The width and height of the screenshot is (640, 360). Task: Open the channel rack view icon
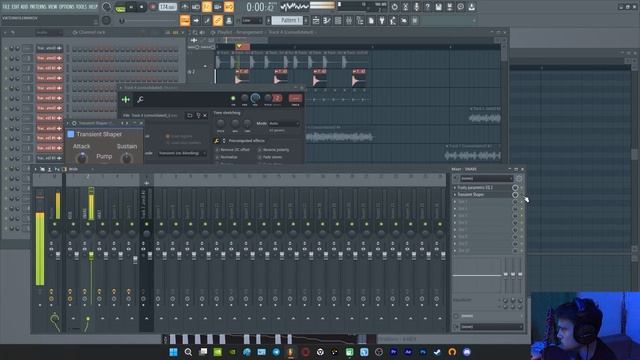click(338, 20)
